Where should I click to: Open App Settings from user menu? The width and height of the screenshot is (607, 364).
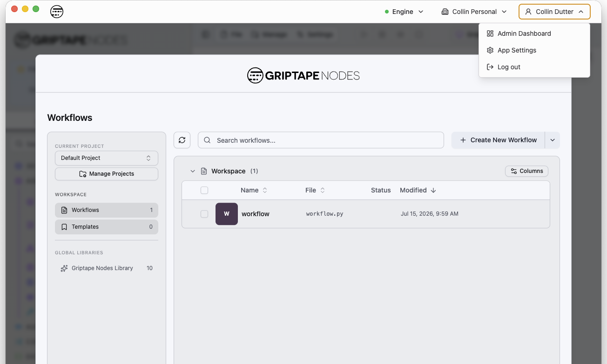pos(534,50)
